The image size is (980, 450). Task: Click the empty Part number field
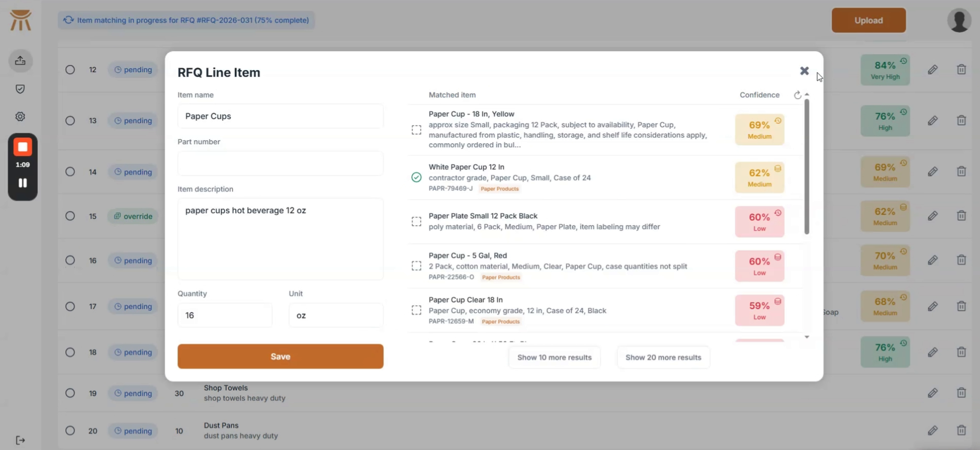click(280, 163)
